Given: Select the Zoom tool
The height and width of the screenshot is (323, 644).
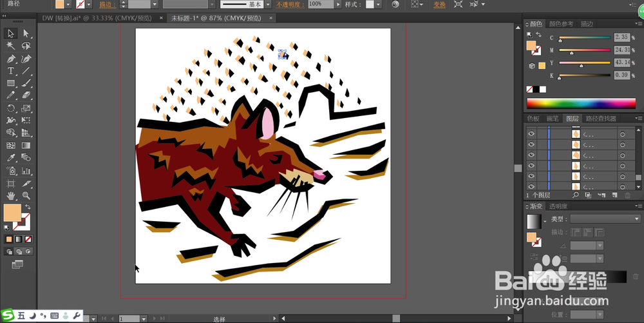Looking at the screenshot, I should [x=26, y=195].
